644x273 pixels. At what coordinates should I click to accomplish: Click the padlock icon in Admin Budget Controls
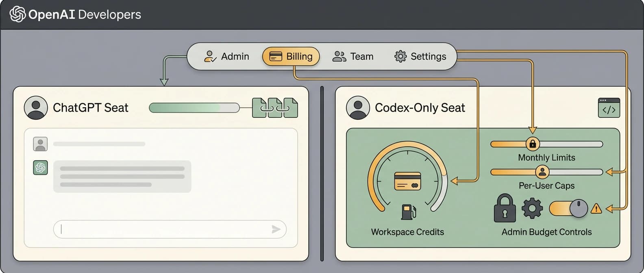coord(505,208)
